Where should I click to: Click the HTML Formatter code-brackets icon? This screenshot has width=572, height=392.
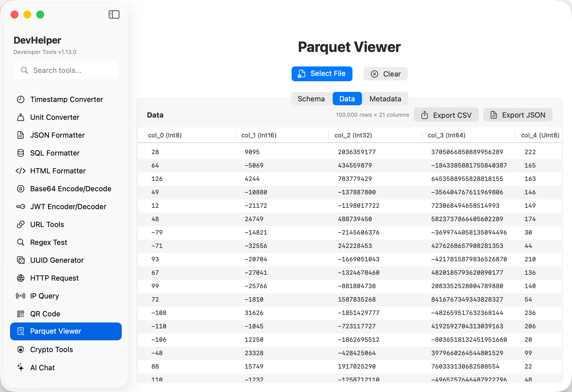21,171
